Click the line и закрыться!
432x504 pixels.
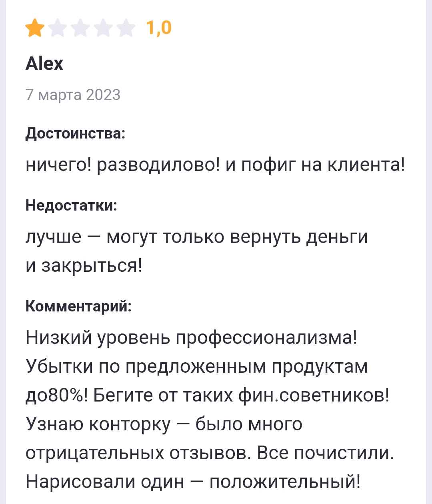pos(84,265)
